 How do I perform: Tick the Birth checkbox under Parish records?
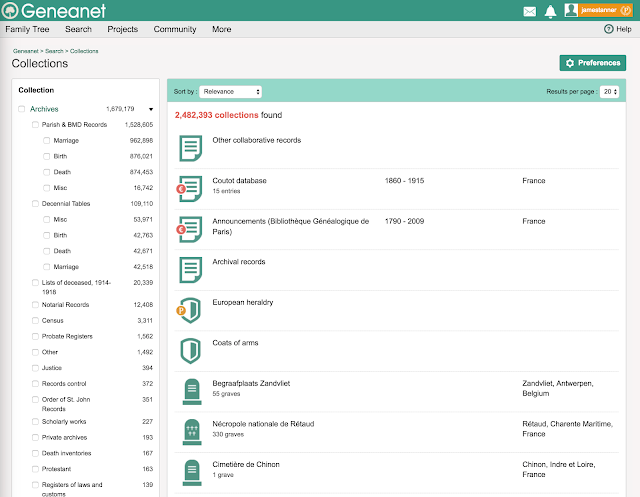47,156
